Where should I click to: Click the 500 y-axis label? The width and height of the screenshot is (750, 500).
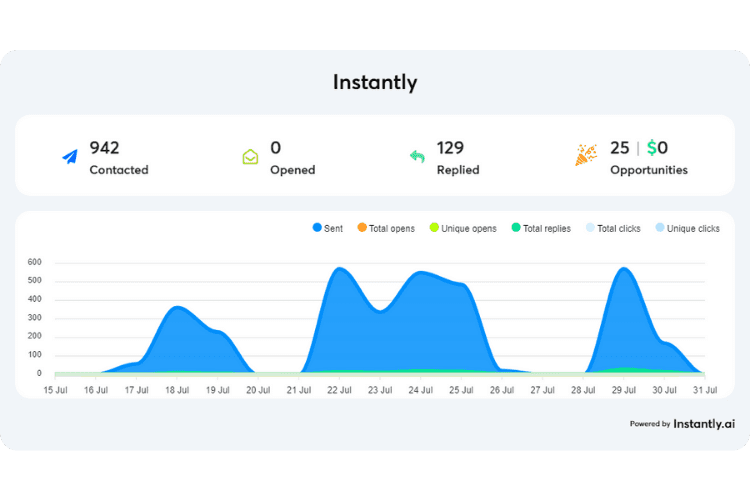pyautogui.click(x=34, y=280)
